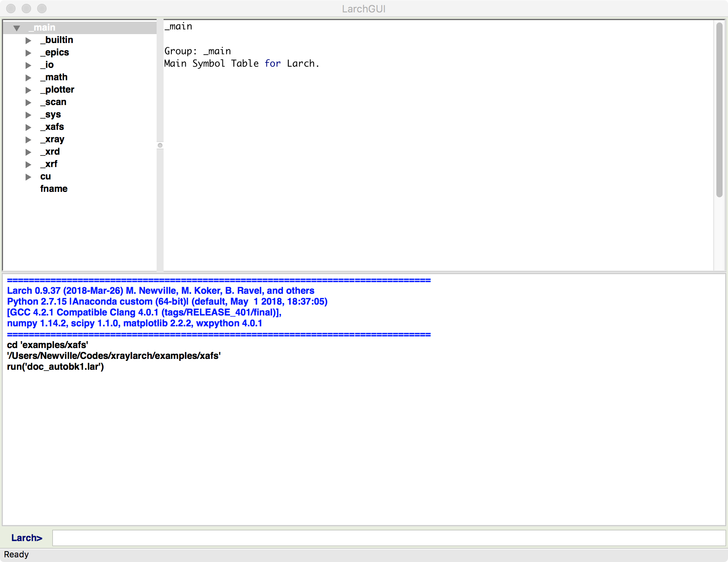Click the splitter handle between tree and info
Screen dimensions: 728x562
(160, 146)
